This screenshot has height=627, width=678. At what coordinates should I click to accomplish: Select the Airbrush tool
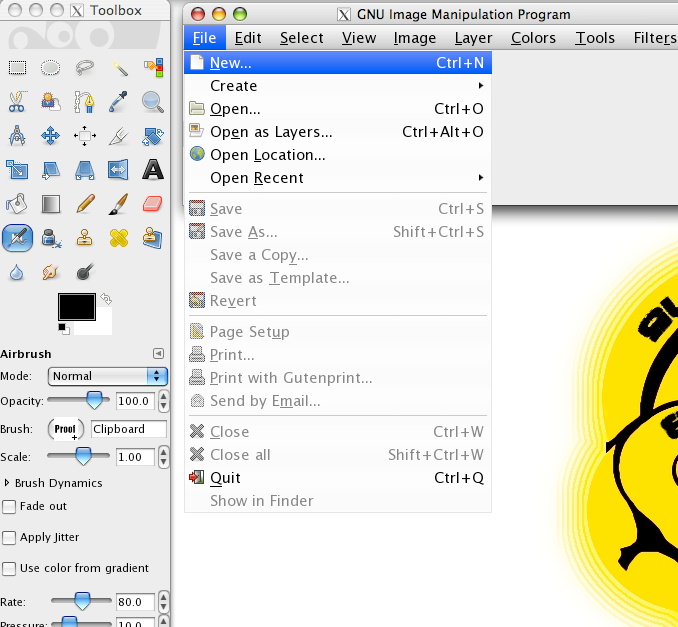tap(17, 238)
